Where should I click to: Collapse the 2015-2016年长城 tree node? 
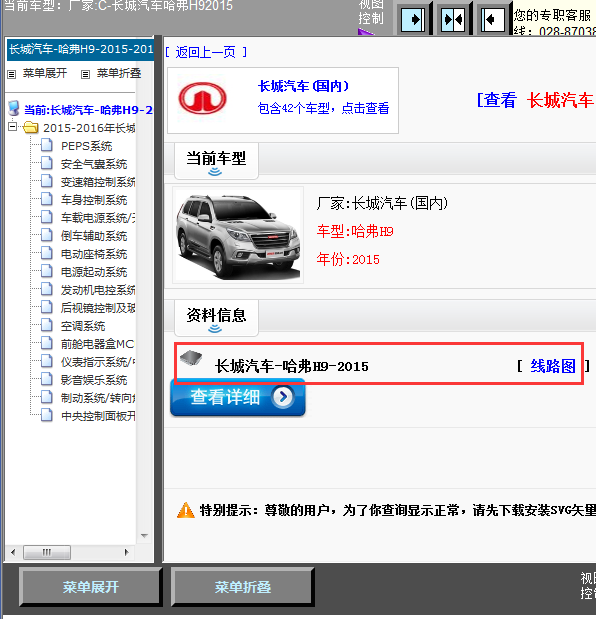pos(13,127)
